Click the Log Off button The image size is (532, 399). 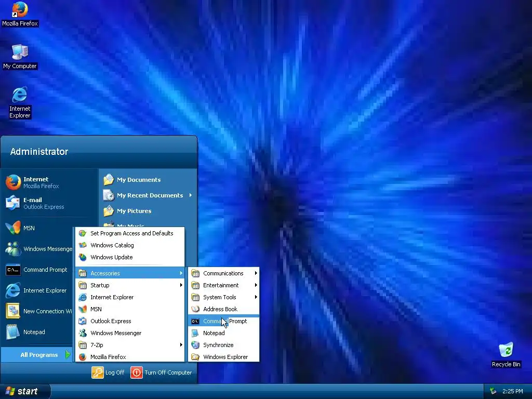[x=108, y=373]
